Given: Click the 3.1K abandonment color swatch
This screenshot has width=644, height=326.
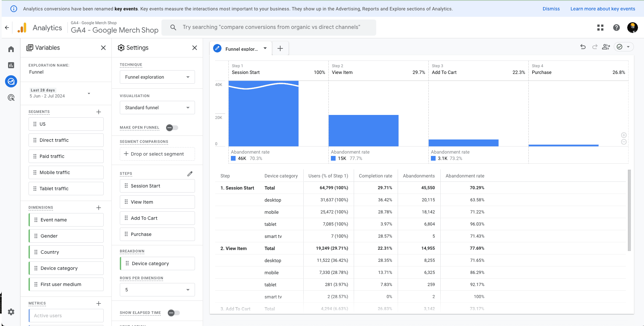Looking at the screenshot, I should pos(433,158).
